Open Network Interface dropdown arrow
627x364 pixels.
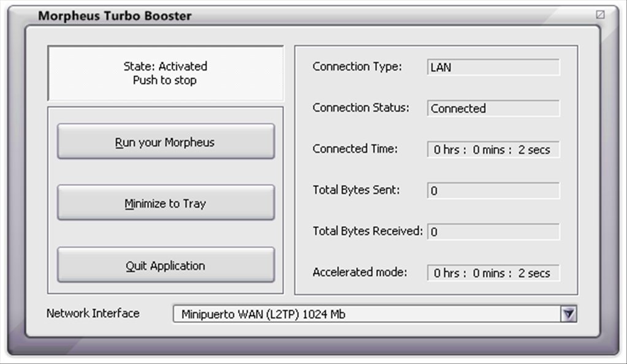click(x=568, y=314)
